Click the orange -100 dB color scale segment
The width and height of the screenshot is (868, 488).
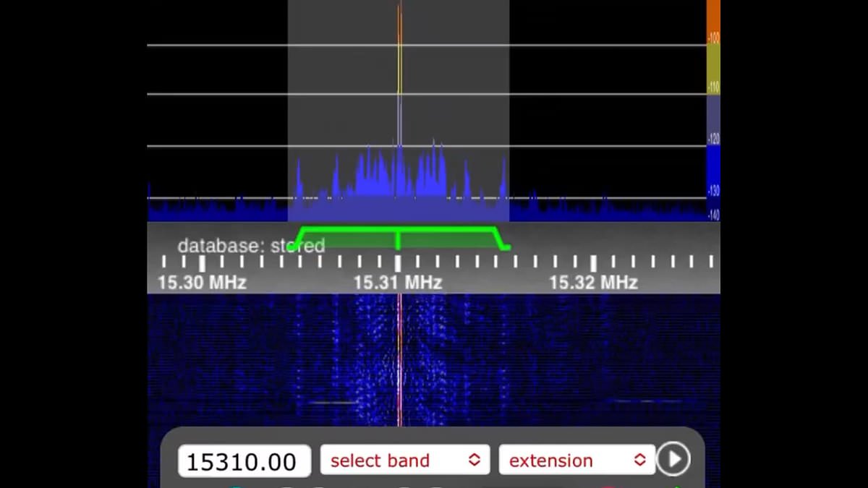pos(713,22)
